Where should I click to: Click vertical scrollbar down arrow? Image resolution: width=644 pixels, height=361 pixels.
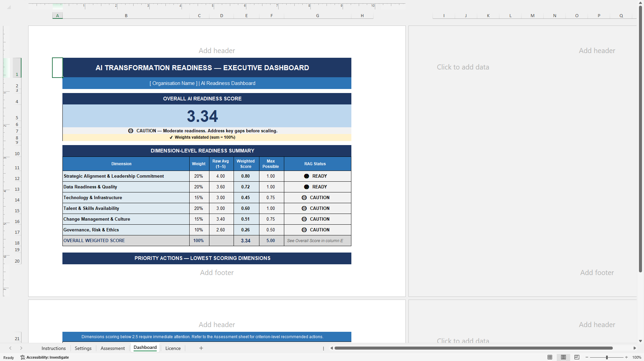point(640,341)
